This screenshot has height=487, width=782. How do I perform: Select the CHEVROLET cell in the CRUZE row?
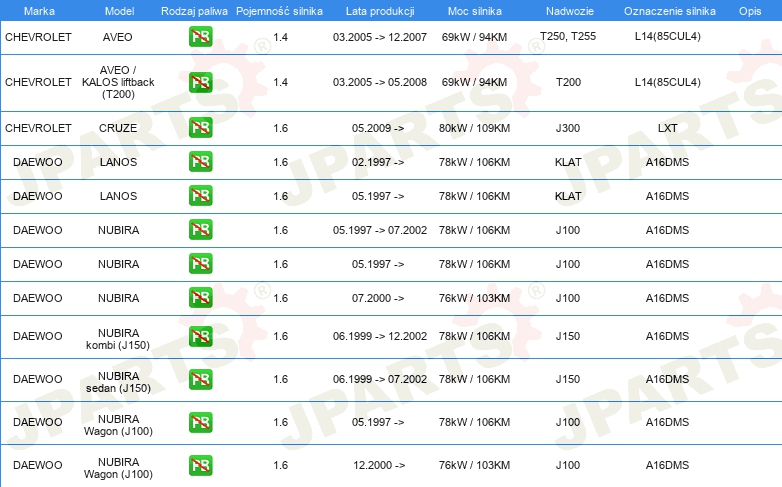[38, 128]
